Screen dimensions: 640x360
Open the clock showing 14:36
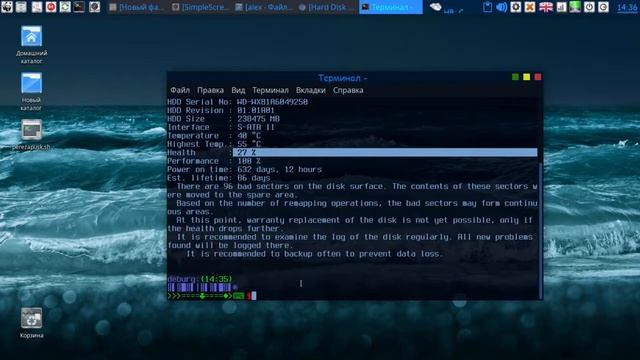(x=627, y=7)
